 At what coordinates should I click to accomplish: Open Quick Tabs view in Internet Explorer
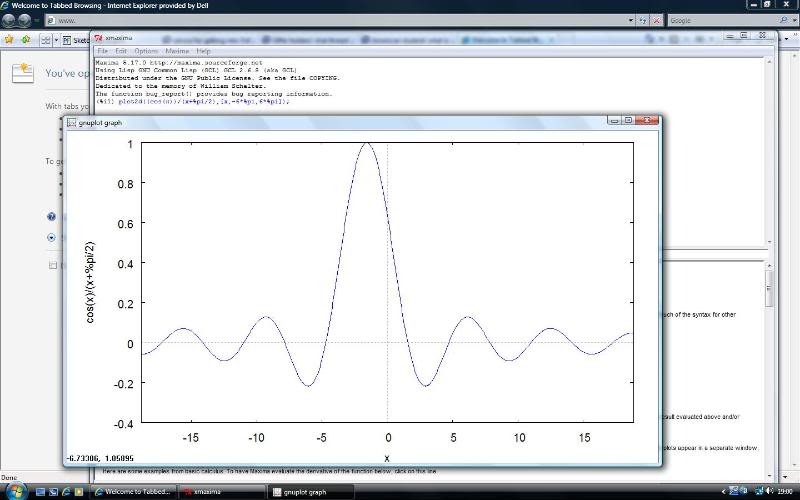(x=46, y=40)
